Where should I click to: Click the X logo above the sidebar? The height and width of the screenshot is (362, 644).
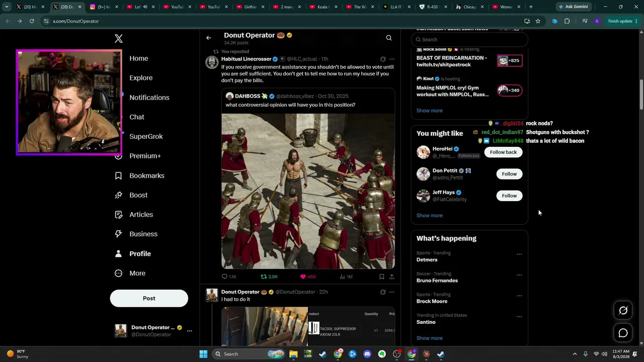pos(119,39)
